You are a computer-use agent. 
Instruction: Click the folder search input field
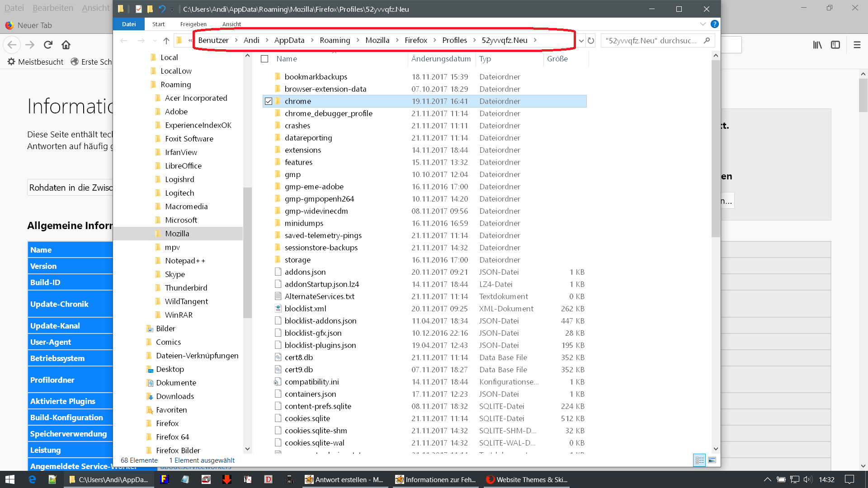point(651,41)
